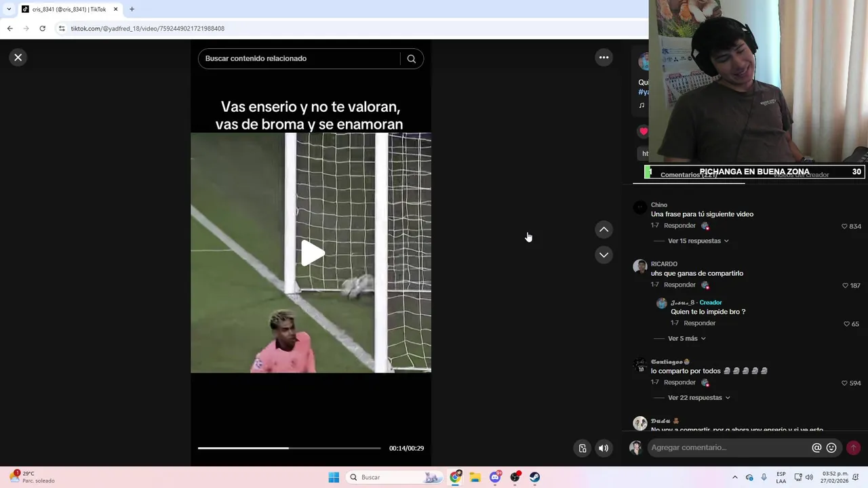Open the emoji picker in comment box

831,447
